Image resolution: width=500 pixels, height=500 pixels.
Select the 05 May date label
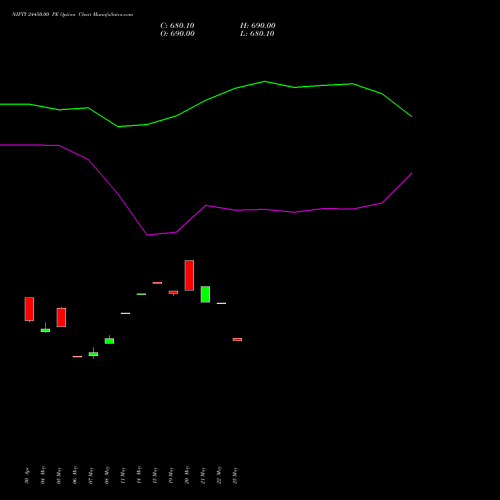pos(59,475)
